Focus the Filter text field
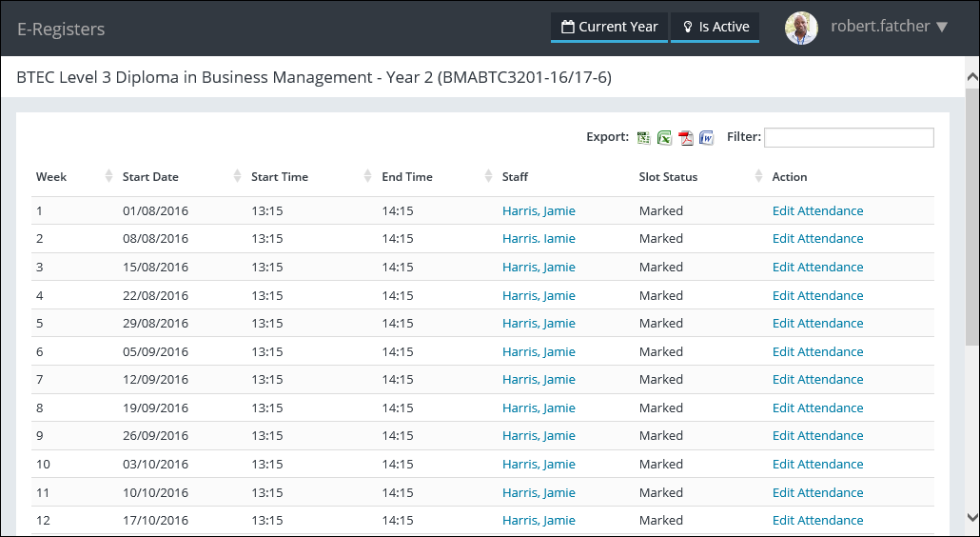The height and width of the screenshot is (537, 980). click(x=849, y=138)
